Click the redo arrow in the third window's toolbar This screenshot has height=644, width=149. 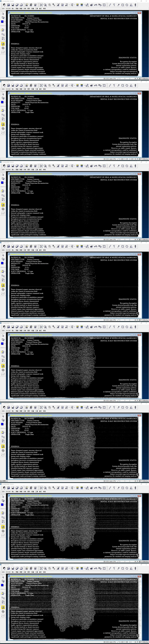(100, 166)
